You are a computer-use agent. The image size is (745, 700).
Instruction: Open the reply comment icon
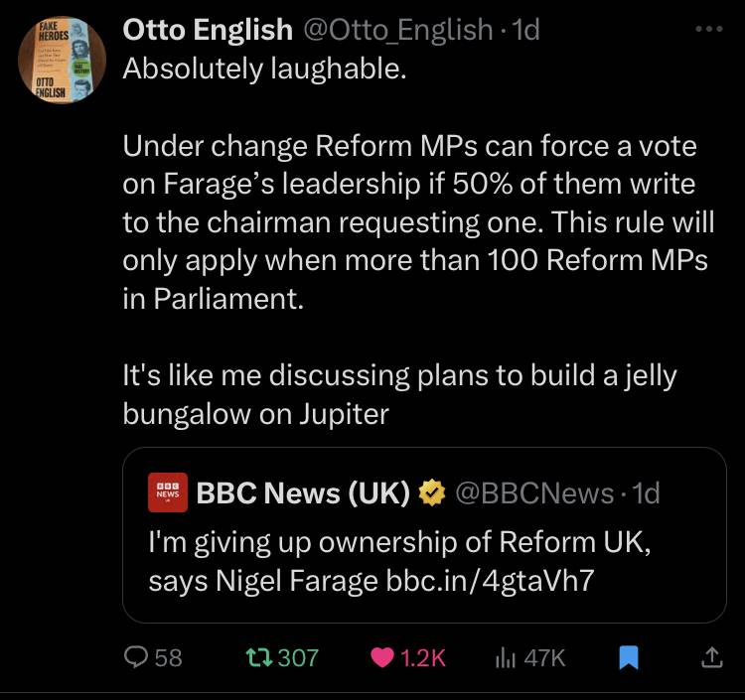135,657
